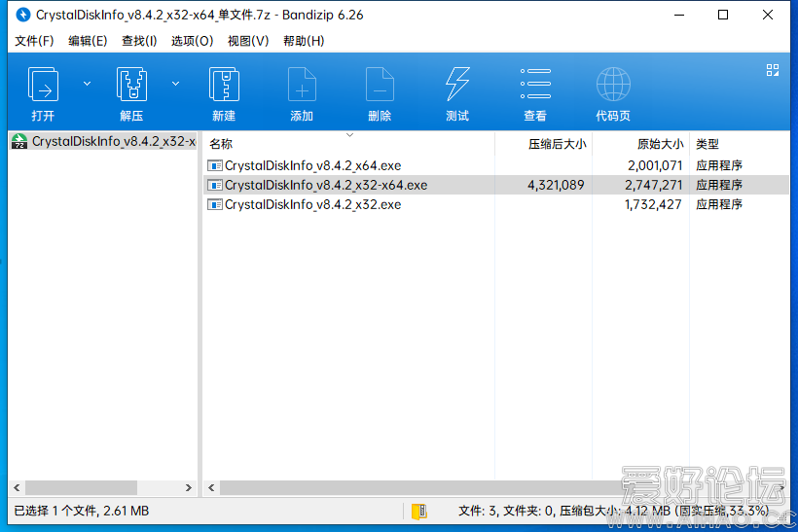Viewport: 798px width, 532px height.
Task: Click the Test (测试) lightning icon
Action: 457,85
